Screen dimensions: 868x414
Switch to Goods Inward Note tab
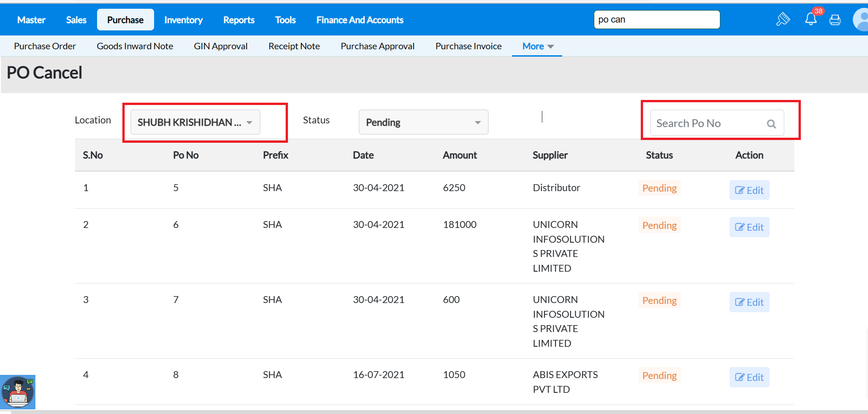[x=135, y=46]
